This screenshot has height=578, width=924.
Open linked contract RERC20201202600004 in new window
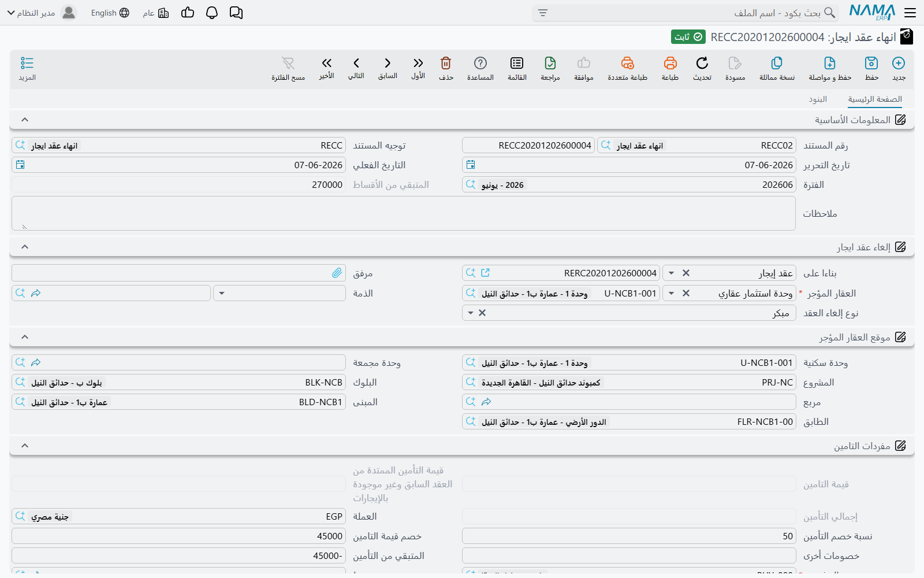coord(485,273)
